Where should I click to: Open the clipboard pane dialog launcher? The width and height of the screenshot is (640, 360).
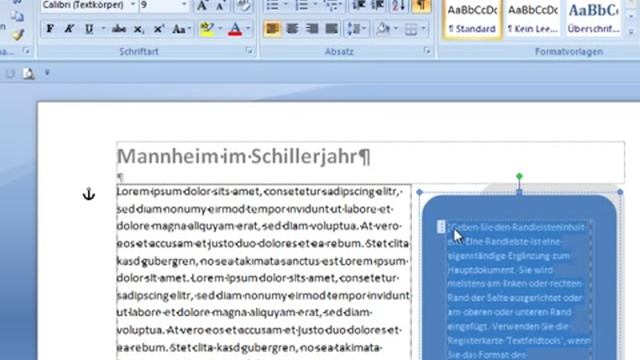tap(27, 51)
